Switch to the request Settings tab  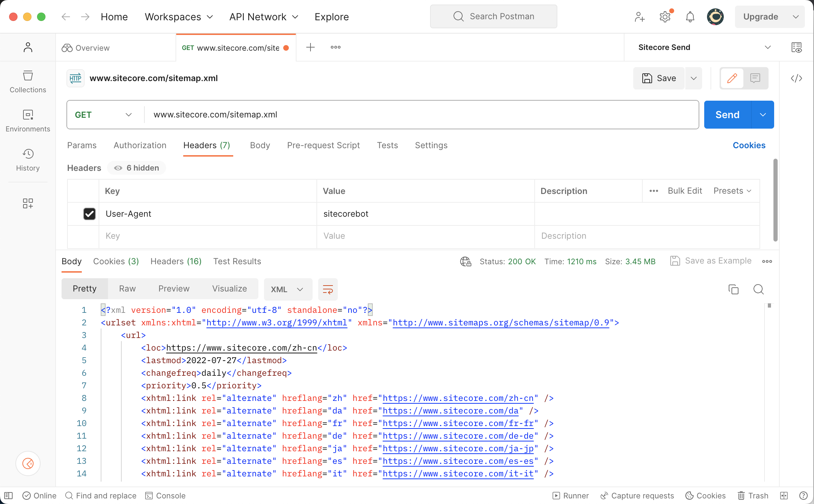[431, 145]
